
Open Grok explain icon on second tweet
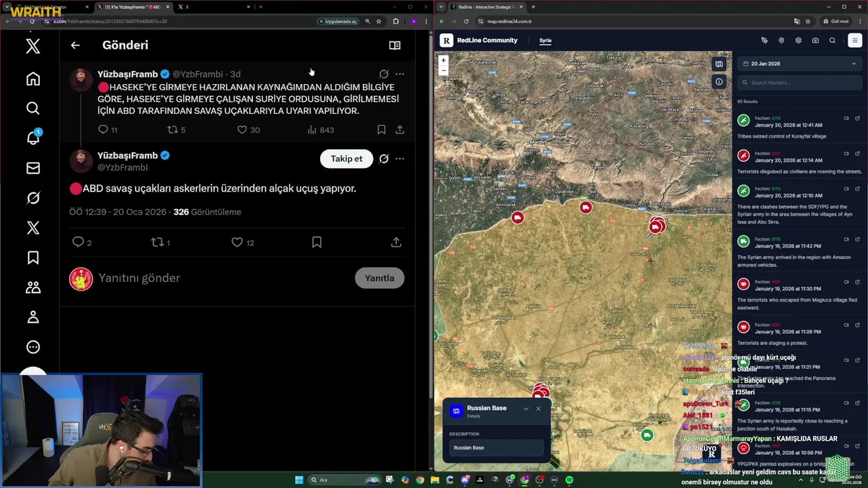[384, 159]
